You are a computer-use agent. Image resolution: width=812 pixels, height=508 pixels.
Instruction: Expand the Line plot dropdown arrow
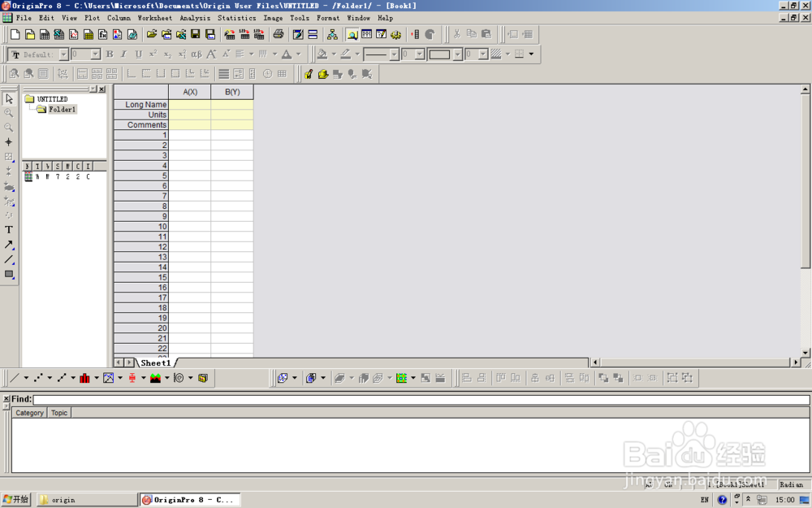[x=26, y=378]
